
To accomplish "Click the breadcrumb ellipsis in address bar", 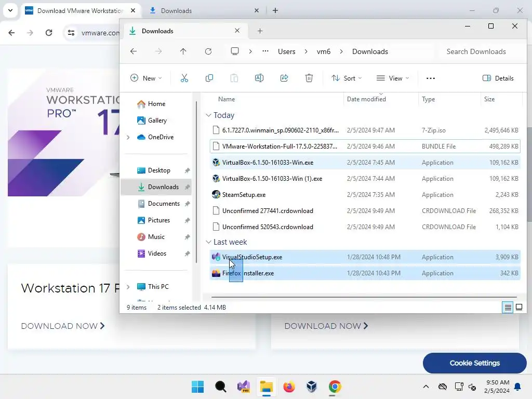I will point(265,51).
